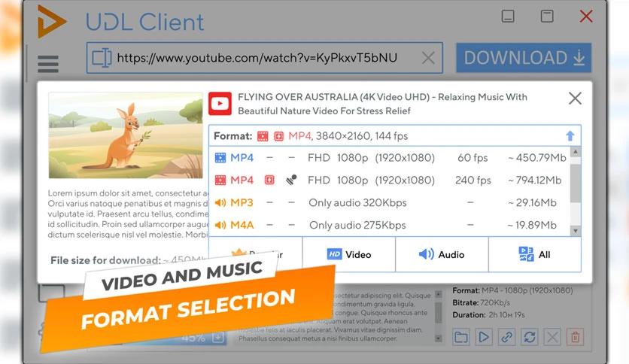The image size is (629, 364).
Task: Switch to the Video filter tab
Action: (349, 254)
